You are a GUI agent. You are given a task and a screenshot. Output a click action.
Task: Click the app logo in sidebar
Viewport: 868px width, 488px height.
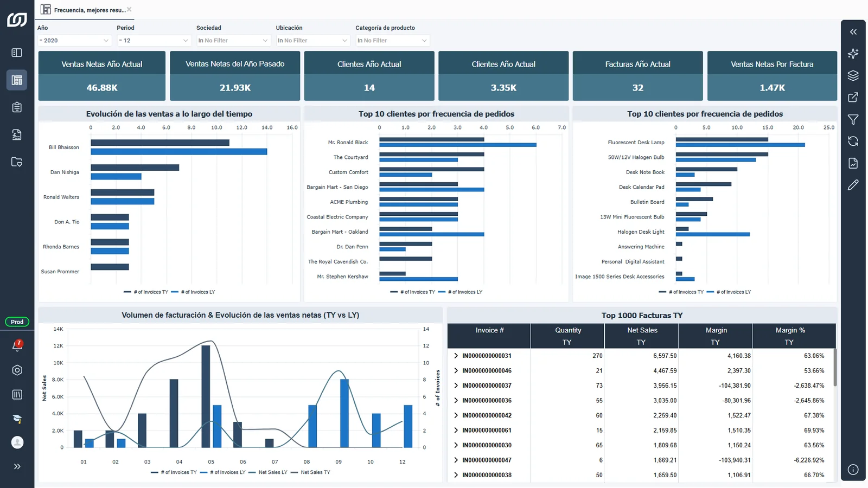tap(17, 20)
